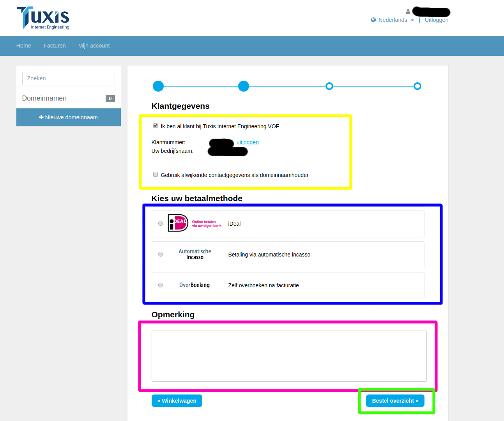Go to Mijn account in navigation

[x=94, y=46]
